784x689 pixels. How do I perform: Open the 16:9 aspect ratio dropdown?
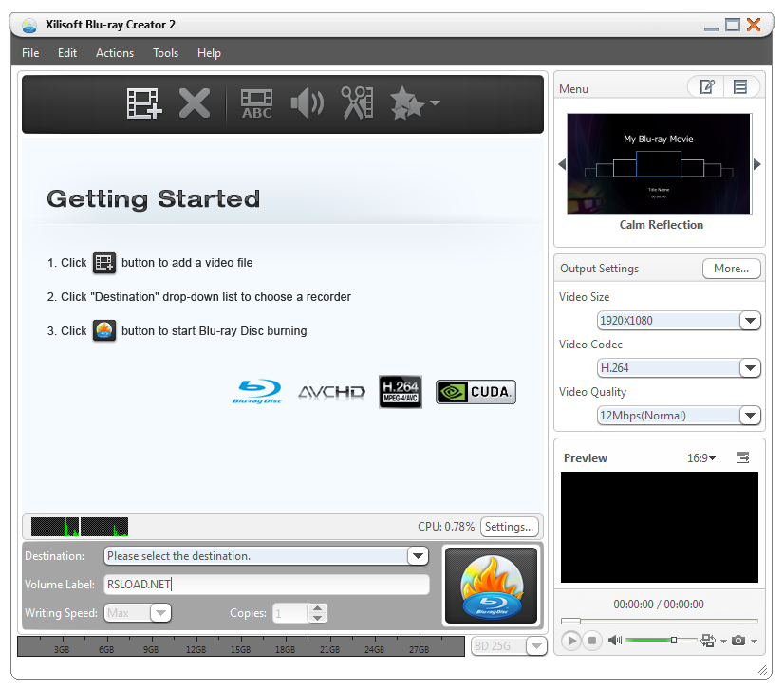(x=702, y=458)
